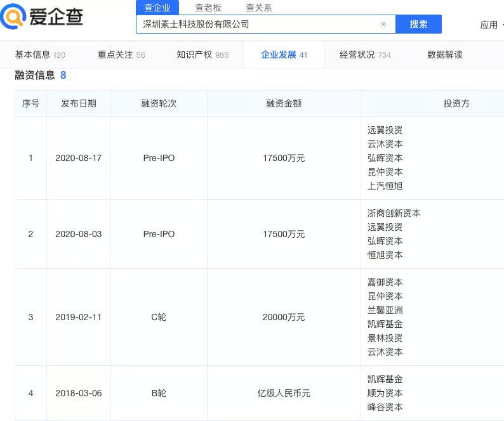Open investor 嘉御资本 in the C轮 row
Image resolution: width=504 pixels, height=421 pixels.
tap(385, 282)
